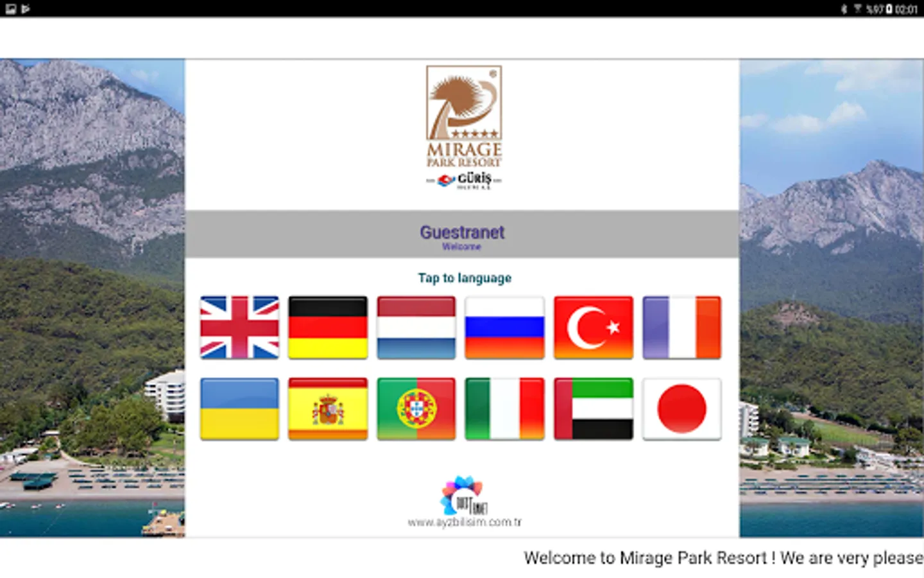Tap the Japanese flag language

tap(681, 408)
